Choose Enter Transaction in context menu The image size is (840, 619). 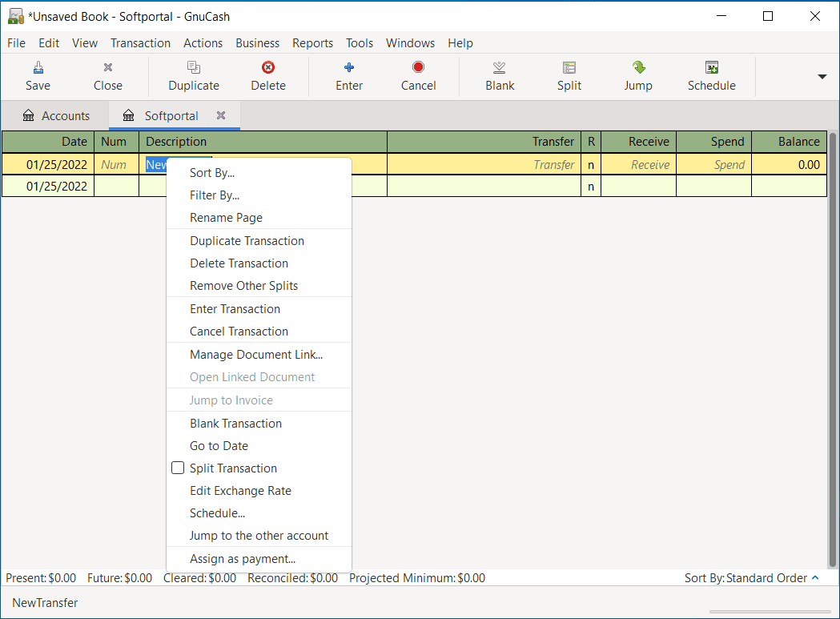pyautogui.click(x=259, y=308)
